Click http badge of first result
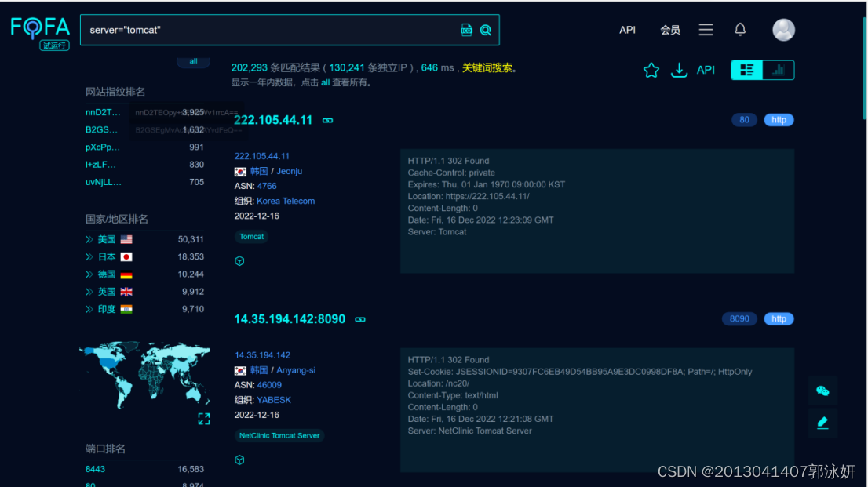 coord(779,120)
